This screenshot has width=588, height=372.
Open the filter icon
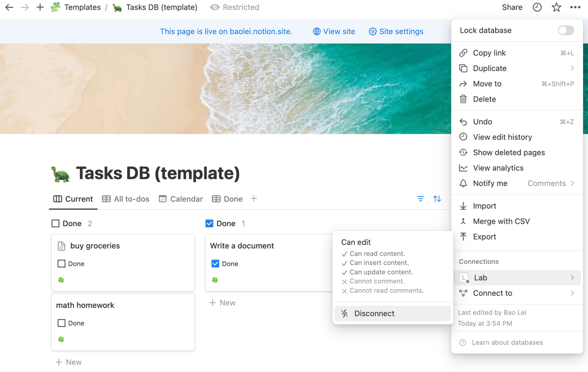click(x=421, y=199)
